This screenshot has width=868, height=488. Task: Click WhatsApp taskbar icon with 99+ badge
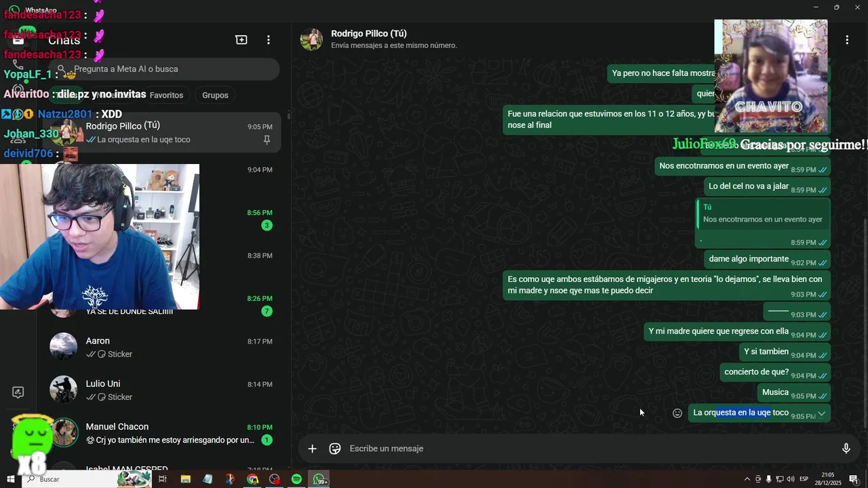coord(319,479)
